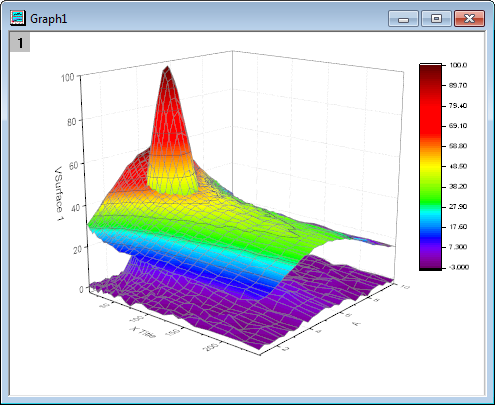Click the 200 tick label on X axis

(x=211, y=347)
